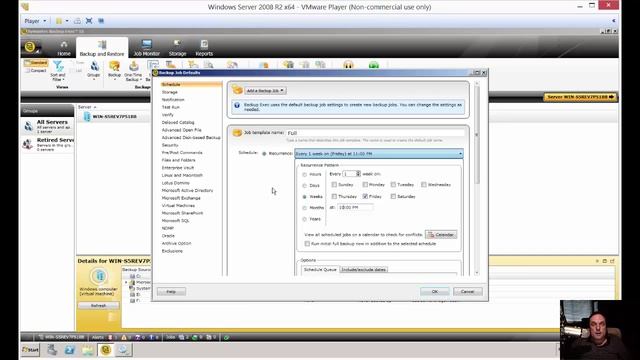
Task: Select the Compact view option
Action: click(36, 70)
